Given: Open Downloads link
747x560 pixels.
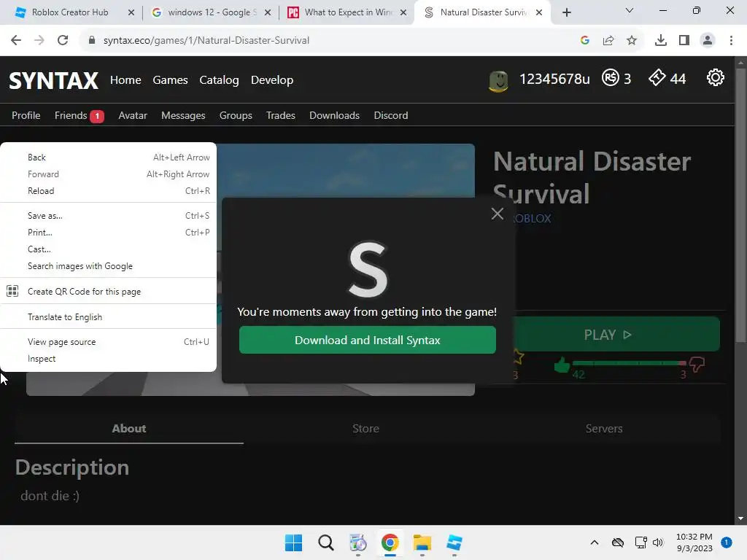Looking at the screenshot, I should pos(334,115).
